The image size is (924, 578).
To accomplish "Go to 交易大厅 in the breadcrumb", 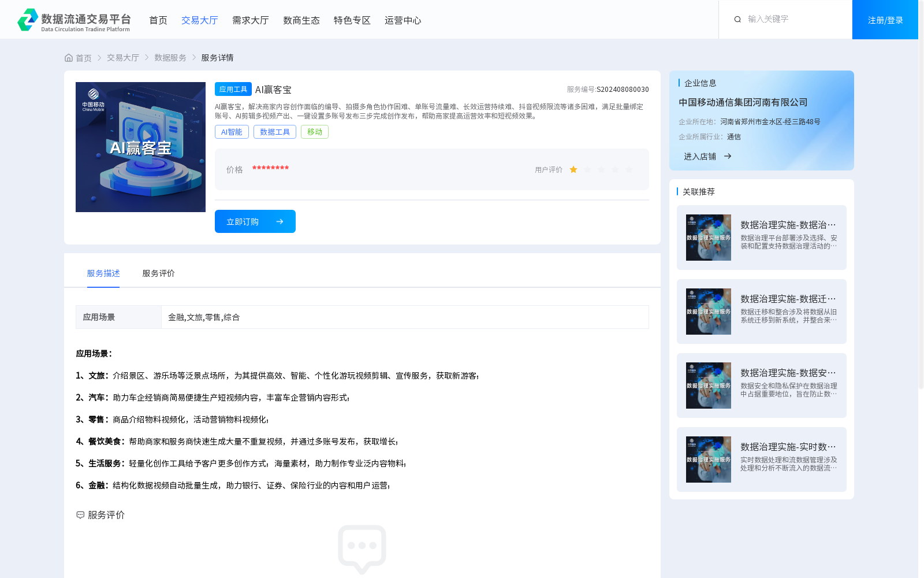I will pyautogui.click(x=123, y=58).
